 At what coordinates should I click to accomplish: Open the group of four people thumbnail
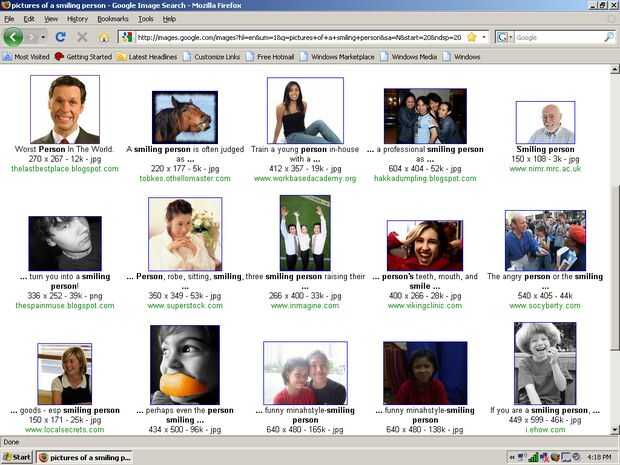pyautogui.click(x=425, y=116)
